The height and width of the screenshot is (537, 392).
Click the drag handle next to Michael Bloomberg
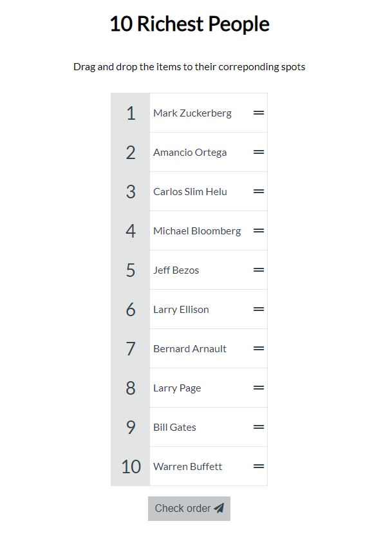point(259,231)
